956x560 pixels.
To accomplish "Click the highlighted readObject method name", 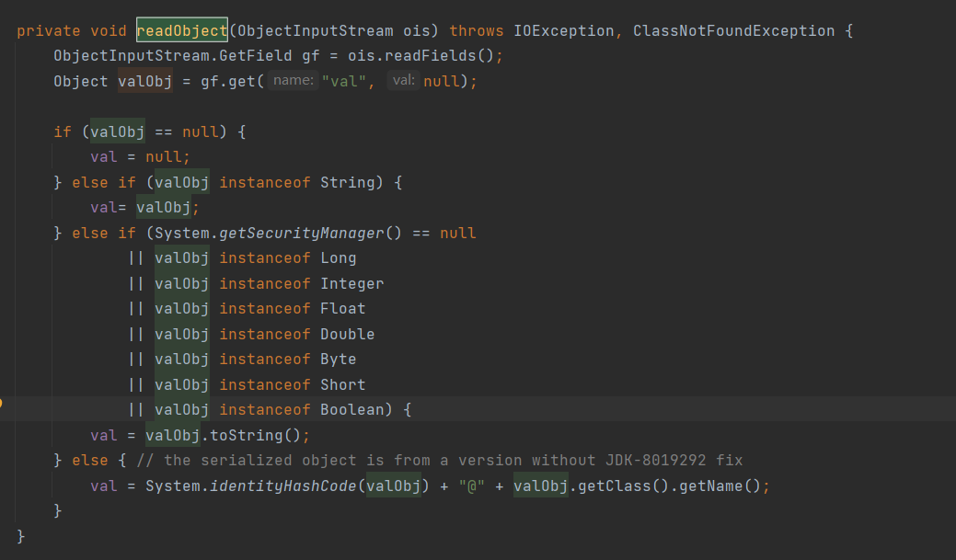I will pos(182,30).
